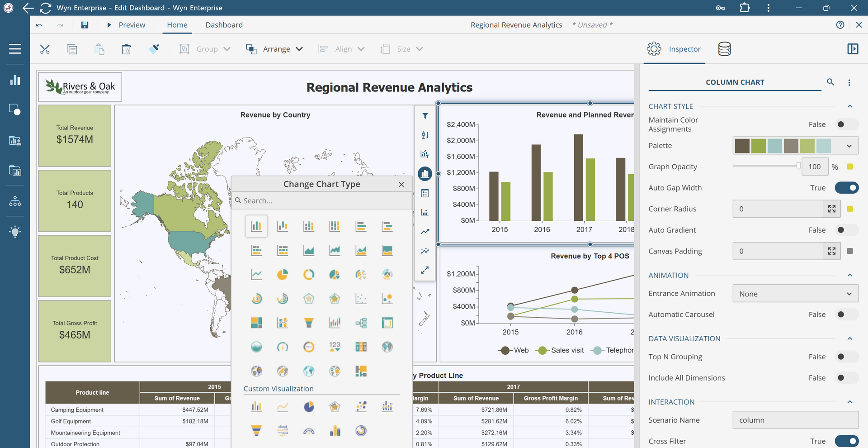Screen dimensions: 868x448
Task: Open the Entrance Animation dropdown
Action: tap(795, 294)
